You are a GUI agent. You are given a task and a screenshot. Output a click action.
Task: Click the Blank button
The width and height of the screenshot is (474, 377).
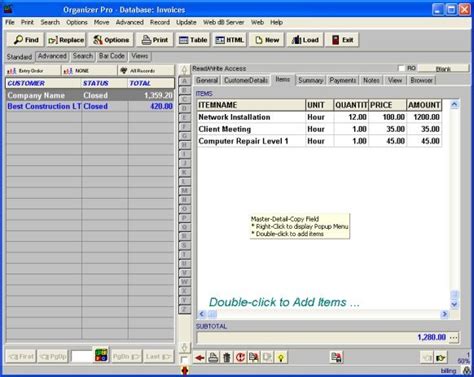pyautogui.click(x=443, y=69)
